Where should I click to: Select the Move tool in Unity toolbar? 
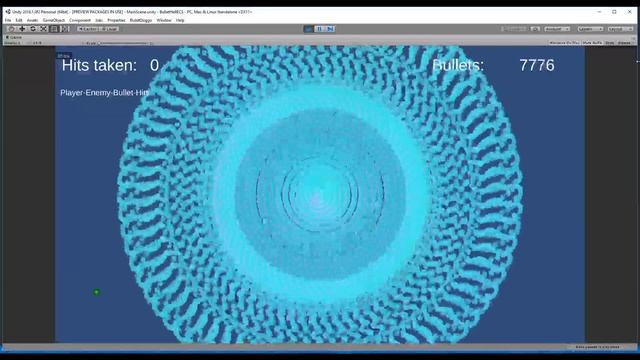click(x=22, y=29)
